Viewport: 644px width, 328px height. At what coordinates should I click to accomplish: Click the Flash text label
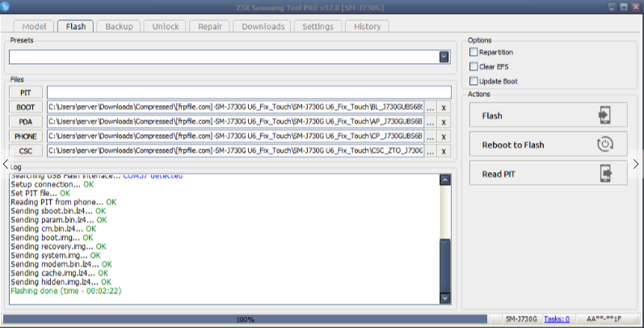492,116
